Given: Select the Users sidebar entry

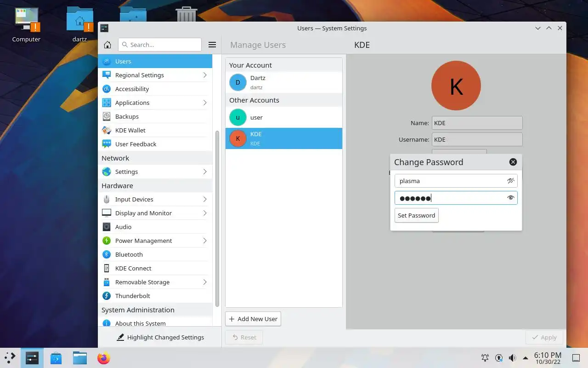Looking at the screenshot, I should (x=155, y=61).
